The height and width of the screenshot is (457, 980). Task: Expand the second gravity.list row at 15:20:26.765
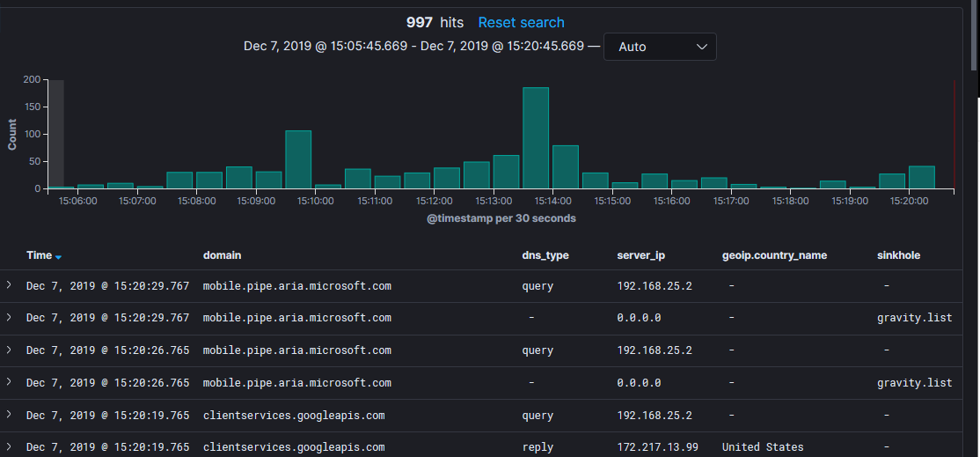coord(9,383)
